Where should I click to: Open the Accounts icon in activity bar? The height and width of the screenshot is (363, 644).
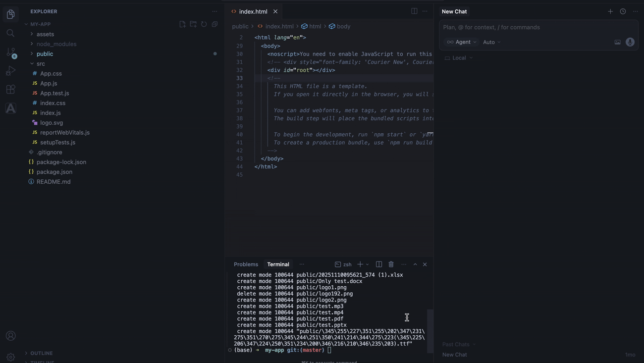10,336
